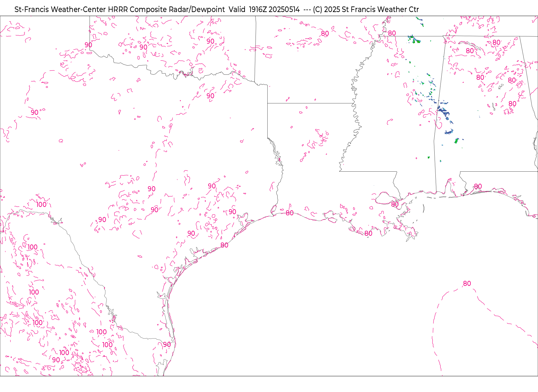The width and height of the screenshot is (538, 392).
Task: Click the "80" label on the dashed Gulf contour
Action: [467, 283]
